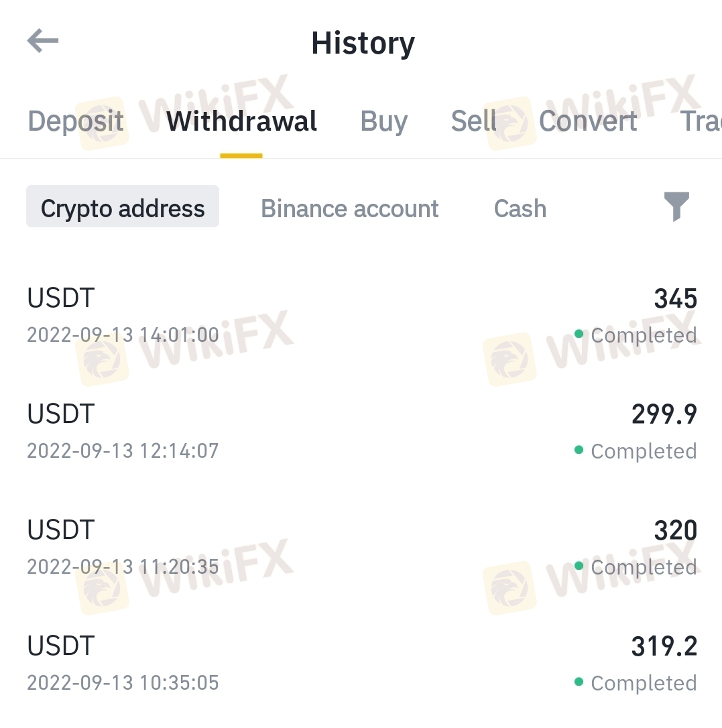Switch to the Deposit tab

click(76, 121)
